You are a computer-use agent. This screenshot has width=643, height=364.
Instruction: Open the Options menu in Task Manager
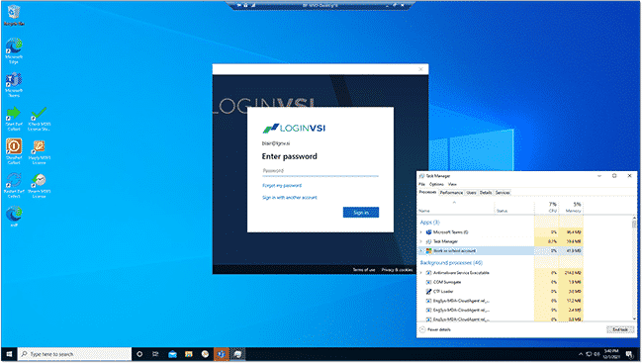(436, 184)
